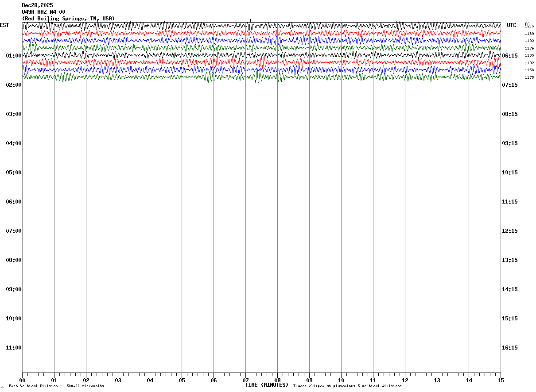536x392 pixels.
Task: Select the 10:00 EST time label
Action: point(14,319)
